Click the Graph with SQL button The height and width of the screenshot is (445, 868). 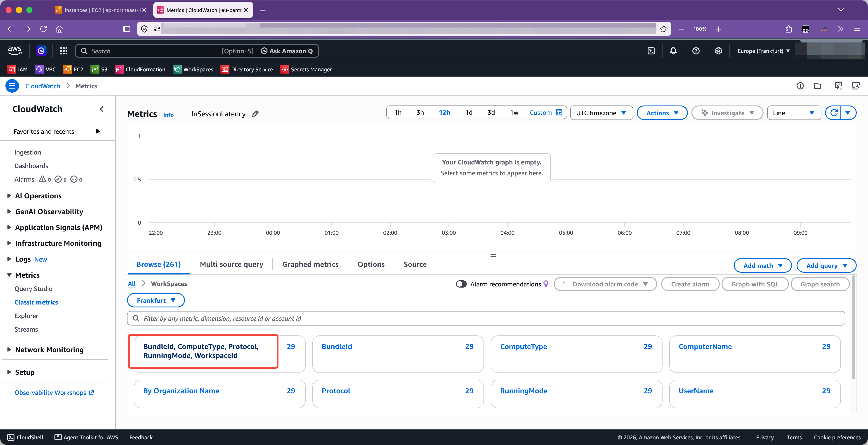(755, 284)
